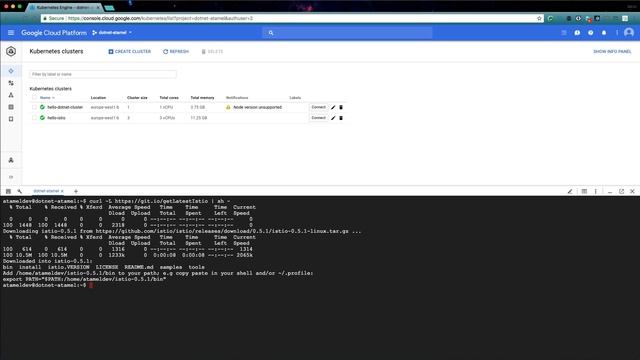This screenshot has height=360, width=640.
Task: Click in the Cloud Shell terminal prompt
Action: (x=91, y=285)
